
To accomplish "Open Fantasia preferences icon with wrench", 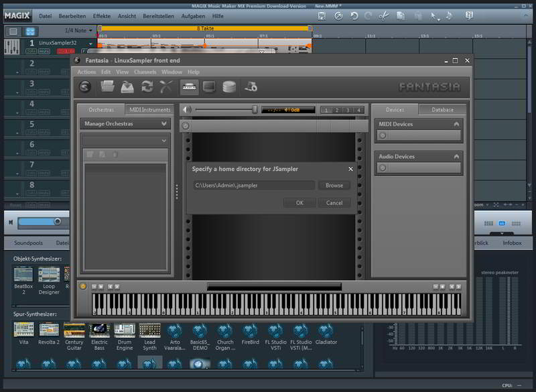I will (x=251, y=87).
